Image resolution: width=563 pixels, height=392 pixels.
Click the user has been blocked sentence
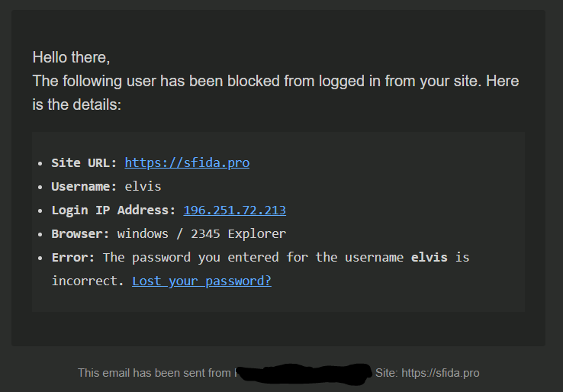(x=275, y=81)
